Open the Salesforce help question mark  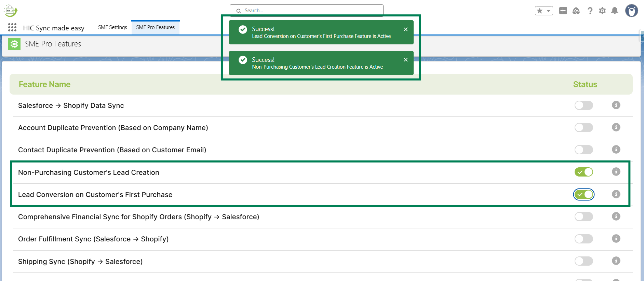[x=590, y=11]
